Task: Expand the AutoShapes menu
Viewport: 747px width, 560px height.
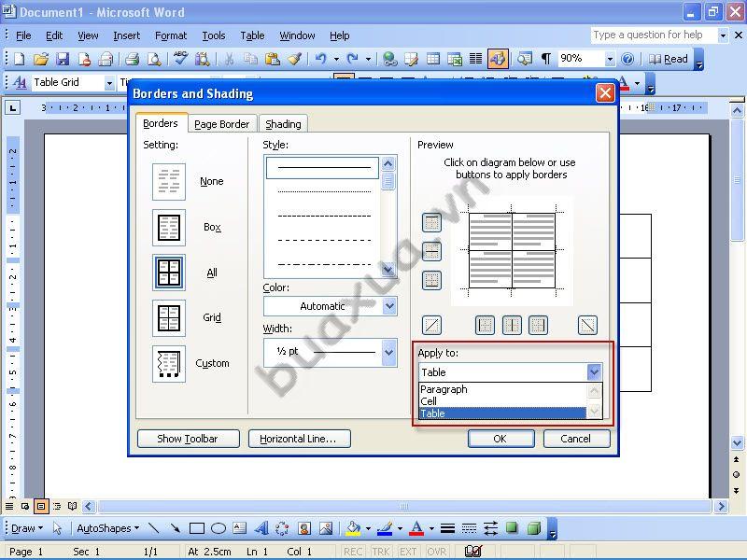Action: (108, 528)
